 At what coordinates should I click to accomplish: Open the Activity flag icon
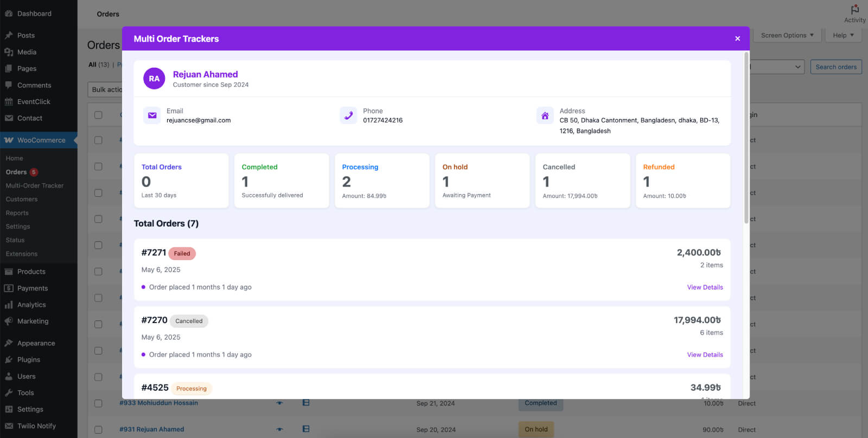[855, 10]
